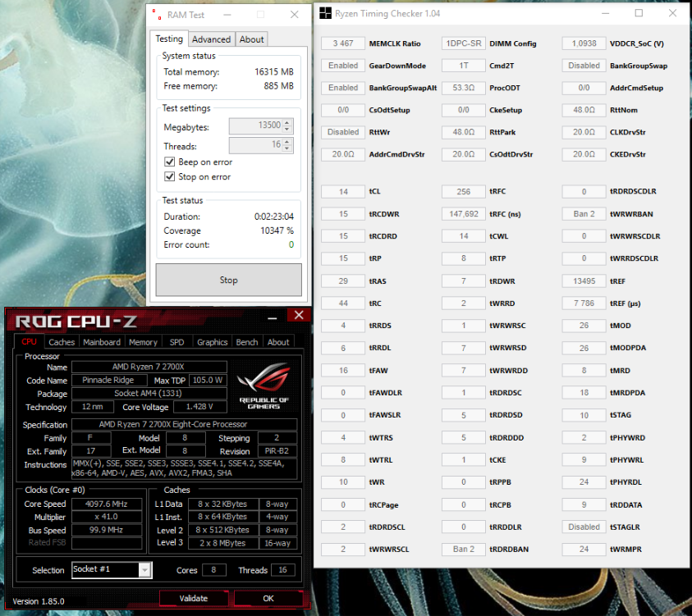Click the tFAW value field showing 16
The height and width of the screenshot is (616, 692).
pyautogui.click(x=343, y=371)
